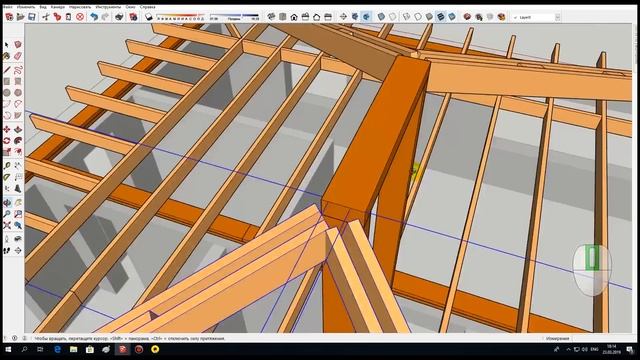Pick the Follow Me tool
This screenshot has width=640, height=360.
18,141
